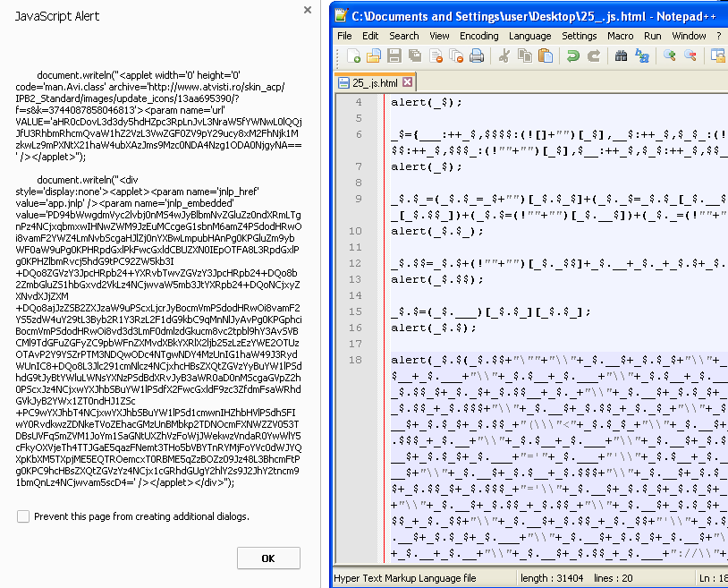Screen dimensions: 728x588
Task: Click the Save All icon
Action: 415,55
